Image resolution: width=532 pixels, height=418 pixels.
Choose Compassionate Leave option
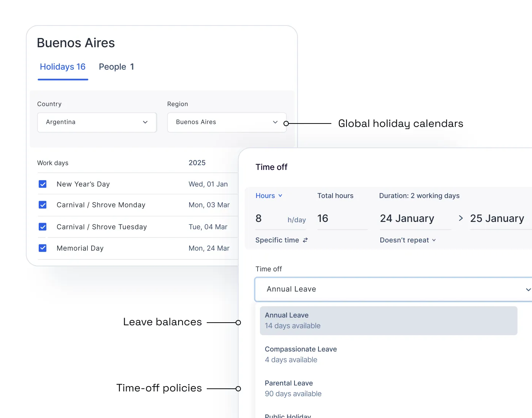(388, 355)
